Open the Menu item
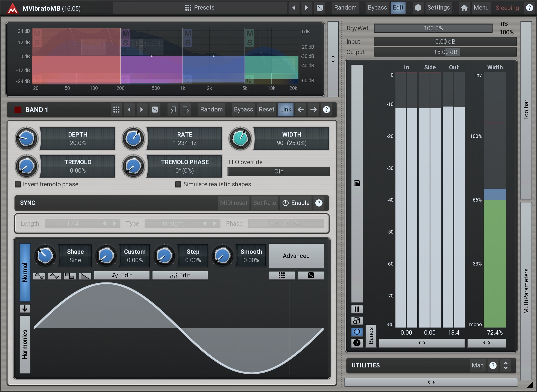537x392 pixels. click(x=481, y=8)
